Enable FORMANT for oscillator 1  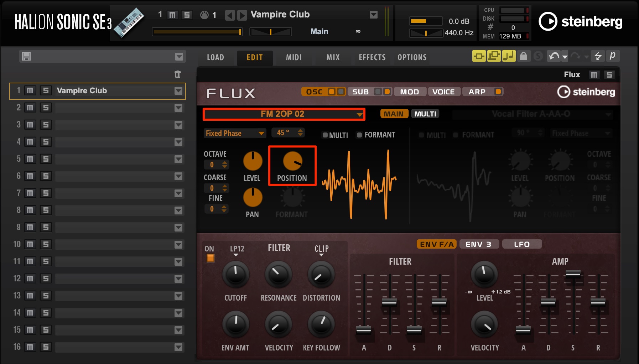[x=359, y=135]
